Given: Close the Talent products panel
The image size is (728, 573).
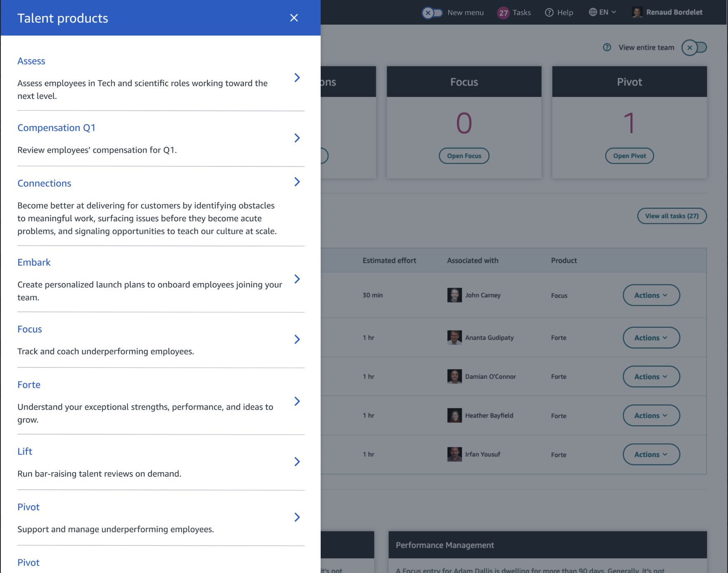Looking at the screenshot, I should coord(294,18).
